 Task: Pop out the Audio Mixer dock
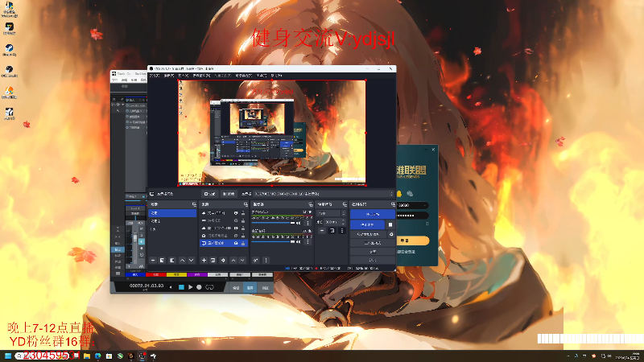tap(310, 204)
